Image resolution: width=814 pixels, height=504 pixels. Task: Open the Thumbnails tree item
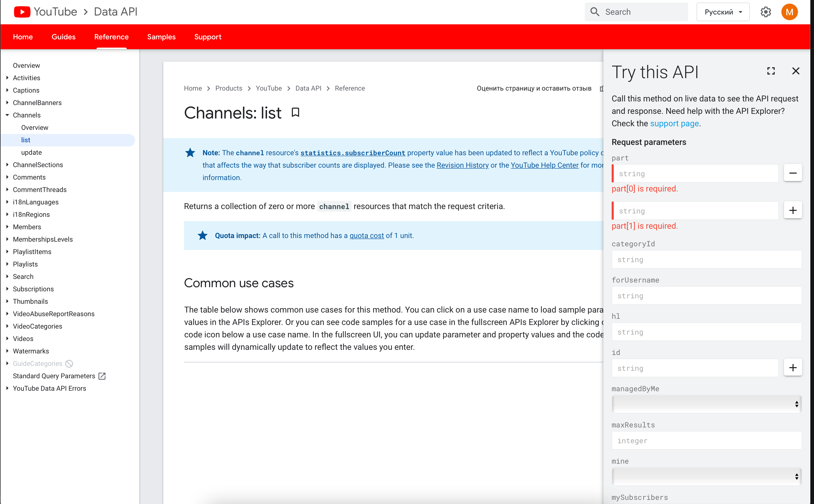30,301
